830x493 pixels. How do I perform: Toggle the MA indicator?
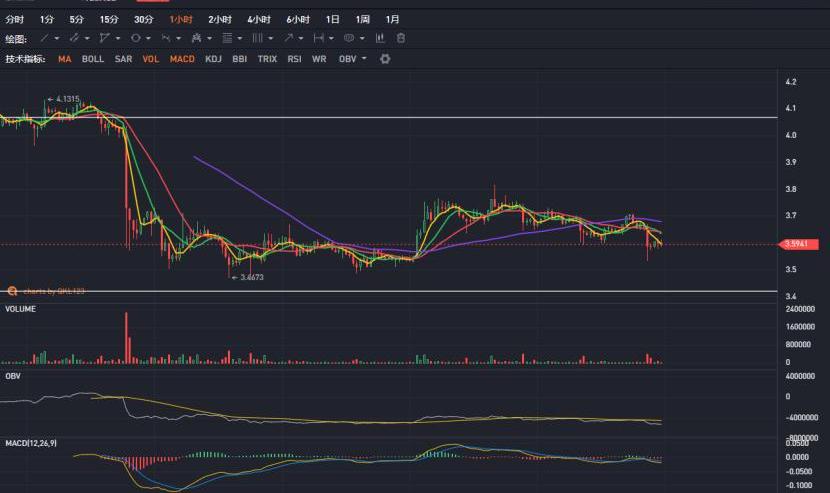pyautogui.click(x=64, y=59)
